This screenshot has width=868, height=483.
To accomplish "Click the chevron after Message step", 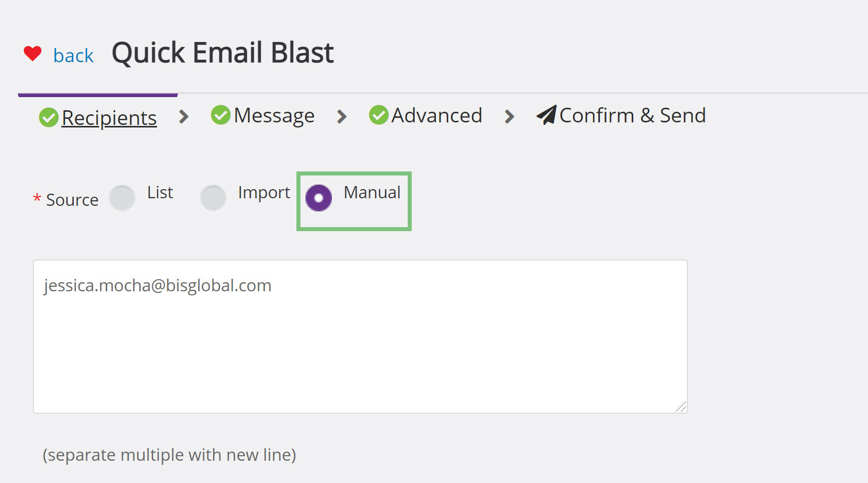I will tap(342, 117).
